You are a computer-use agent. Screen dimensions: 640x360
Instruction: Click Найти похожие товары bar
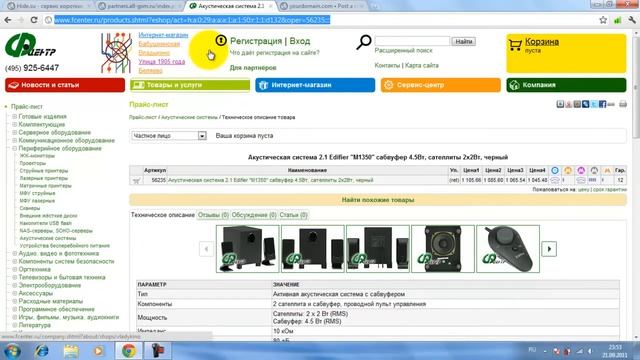tap(378, 200)
